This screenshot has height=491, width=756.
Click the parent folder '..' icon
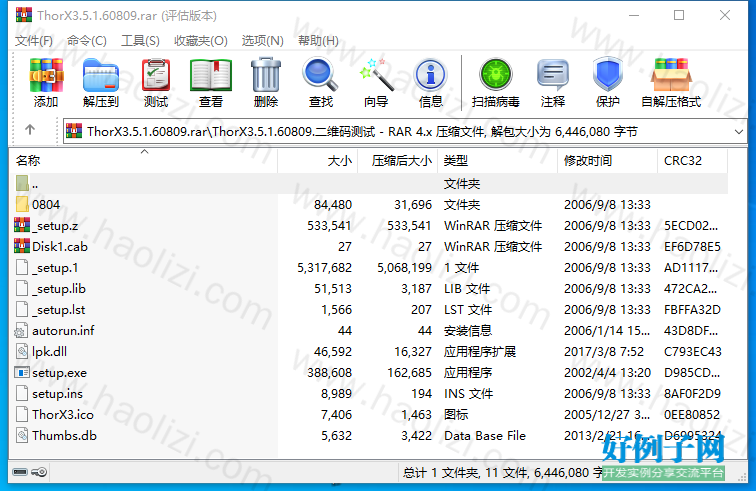pyautogui.click(x=22, y=183)
